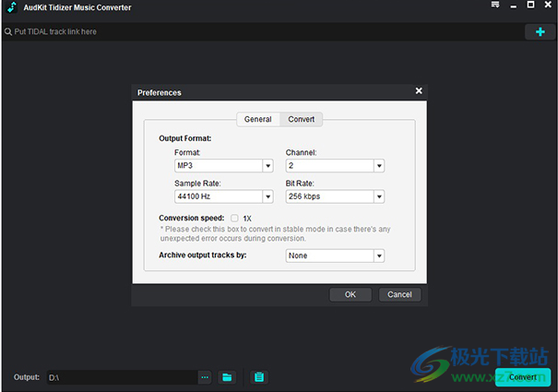Close the Preferences dialog
558x392 pixels.
pyautogui.click(x=419, y=90)
